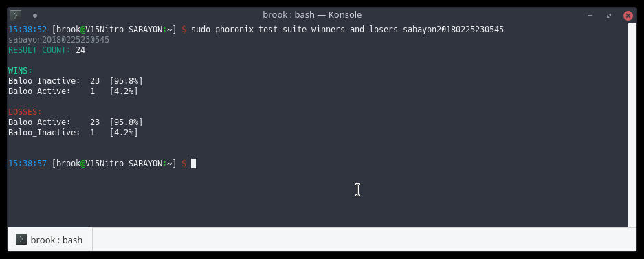This screenshot has width=644, height=259.
Task: Click Baloo_Inactive 1 [4.2%] under LOSSES
Action: point(73,132)
